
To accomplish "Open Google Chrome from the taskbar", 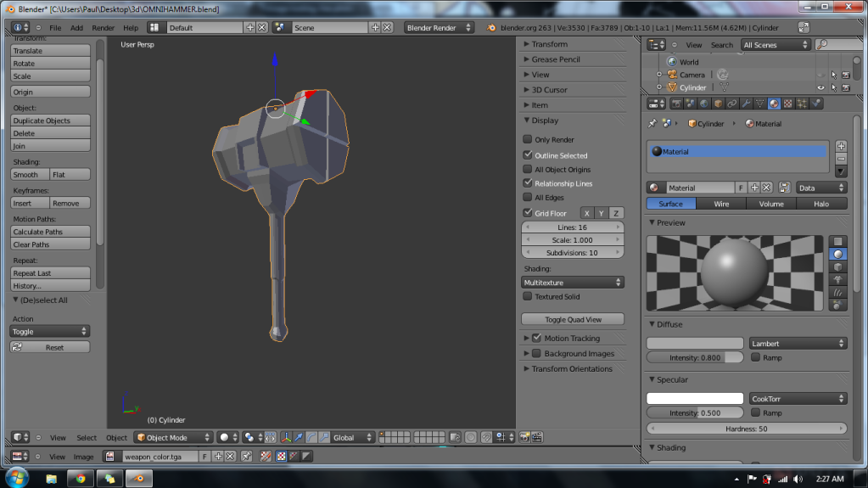I will pos(81,479).
